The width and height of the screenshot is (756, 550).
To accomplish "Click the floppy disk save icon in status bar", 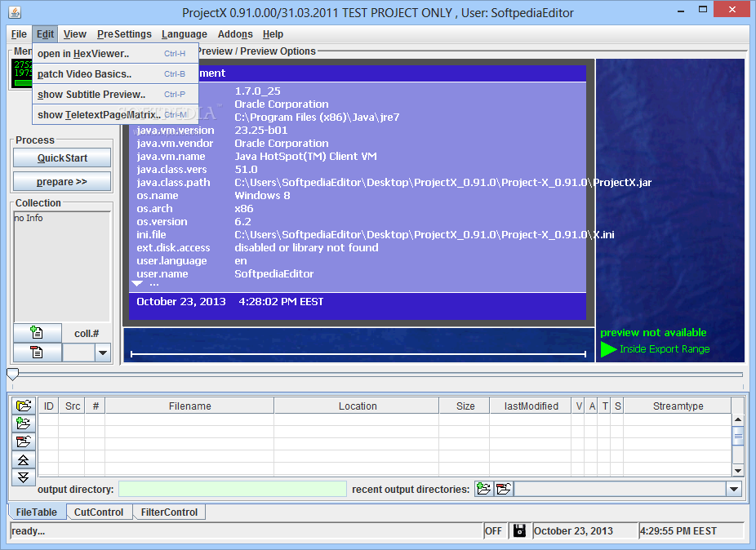I will [x=519, y=530].
